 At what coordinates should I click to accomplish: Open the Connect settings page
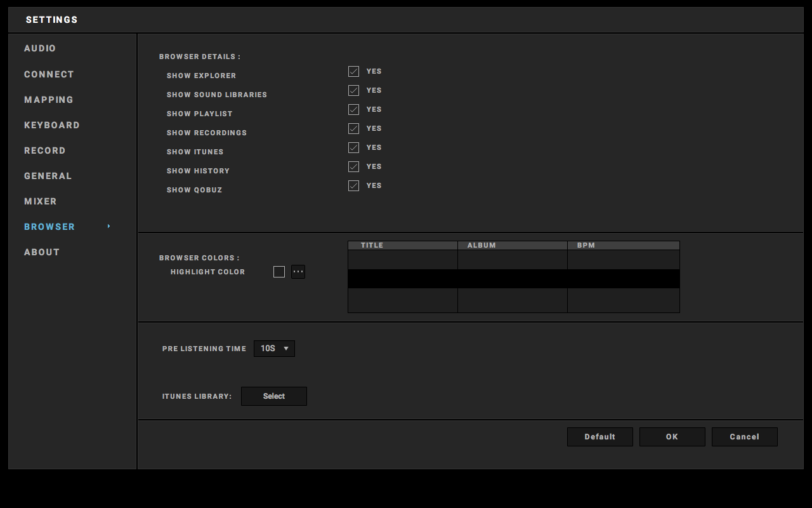tap(49, 74)
